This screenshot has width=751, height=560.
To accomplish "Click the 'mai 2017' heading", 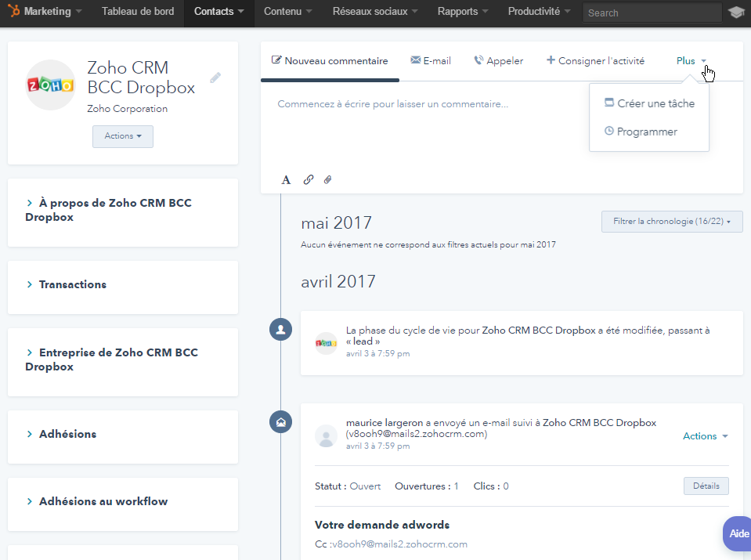I will pyautogui.click(x=336, y=222).
